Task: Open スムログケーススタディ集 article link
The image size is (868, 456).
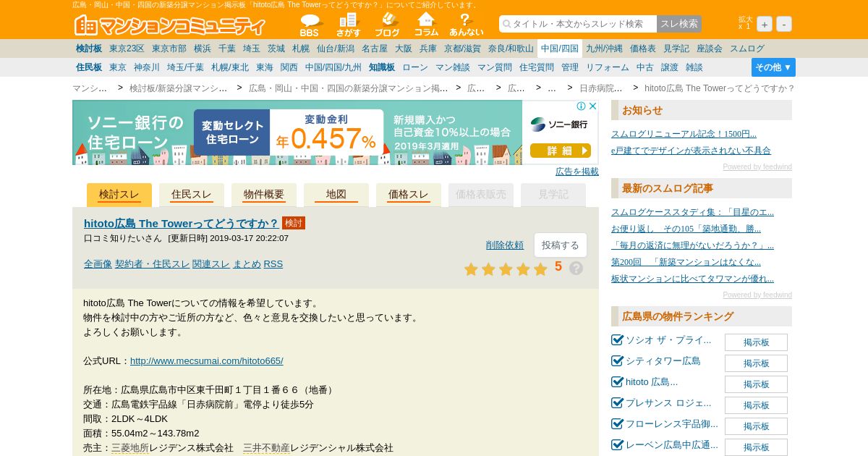Action: 692,212
